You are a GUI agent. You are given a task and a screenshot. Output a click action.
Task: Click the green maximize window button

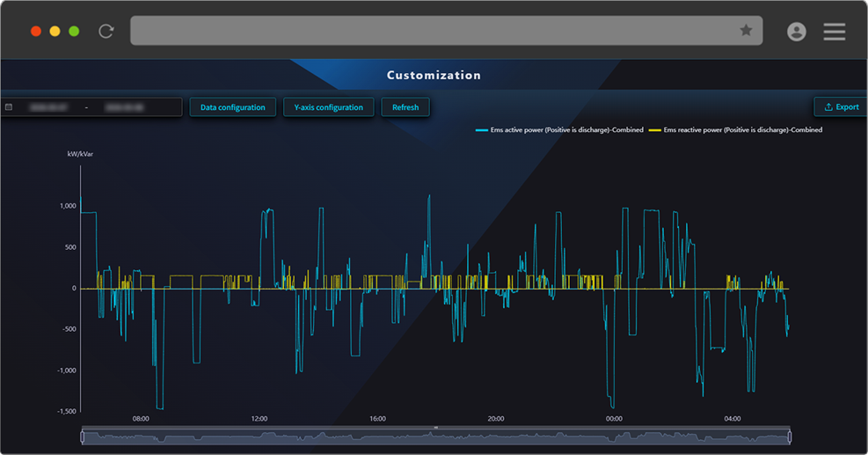74,31
